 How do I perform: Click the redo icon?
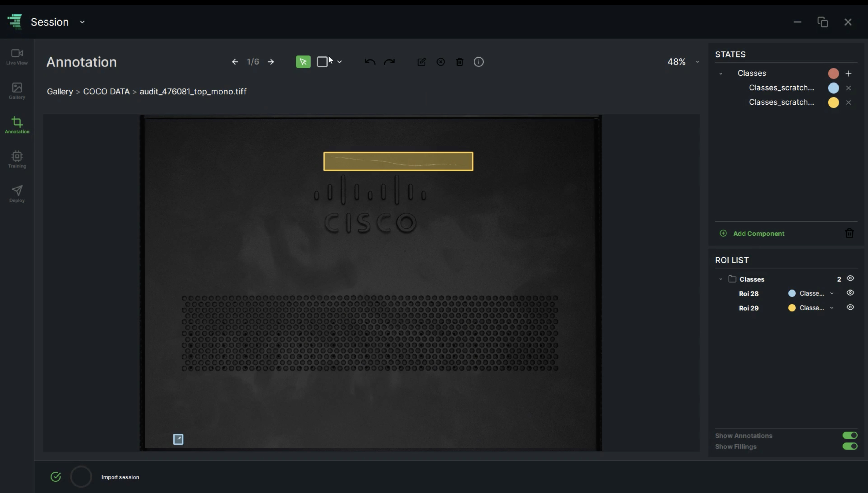(x=389, y=62)
